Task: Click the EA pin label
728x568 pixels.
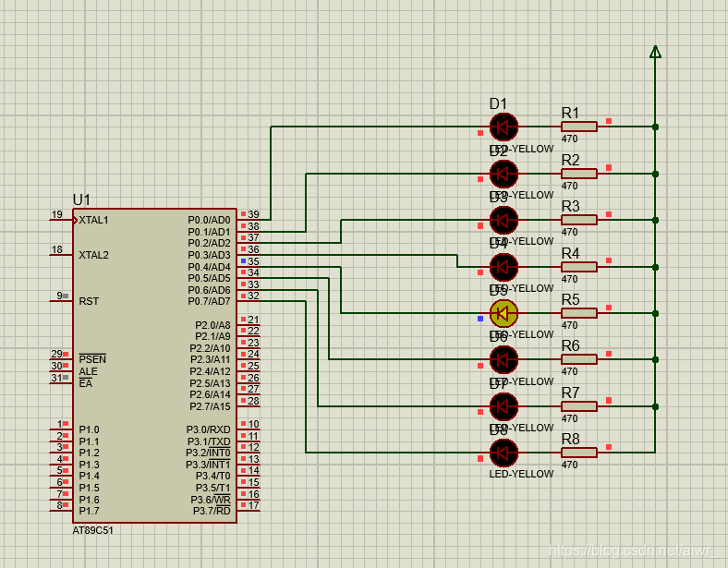Action: (85, 383)
